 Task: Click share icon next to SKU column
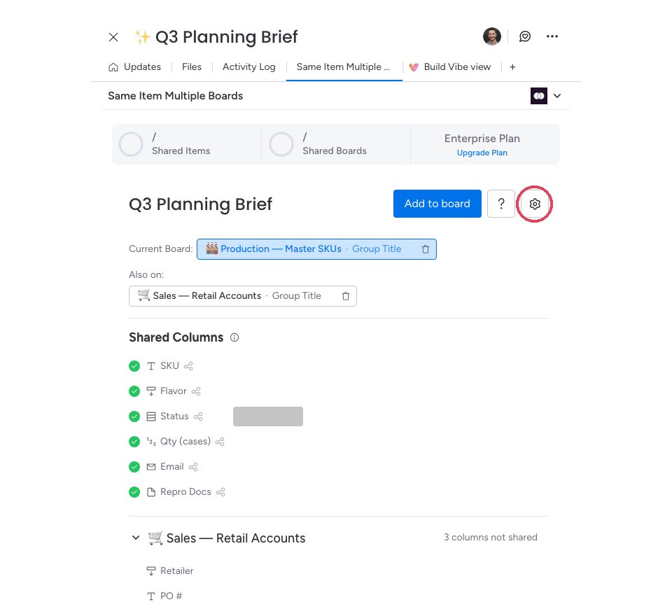(x=188, y=366)
